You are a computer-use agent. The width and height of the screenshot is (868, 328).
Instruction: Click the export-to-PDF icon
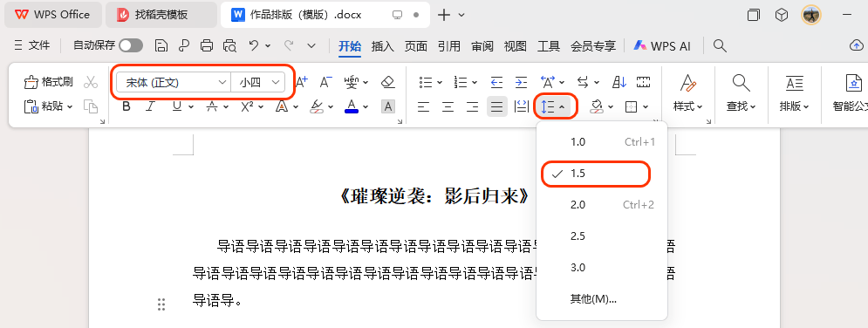183,45
